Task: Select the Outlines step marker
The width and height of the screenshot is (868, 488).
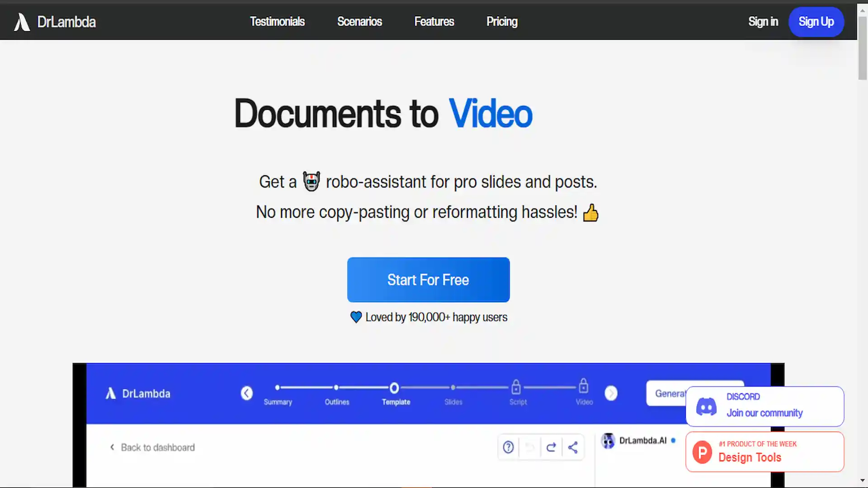Action: pyautogui.click(x=336, y=387)
